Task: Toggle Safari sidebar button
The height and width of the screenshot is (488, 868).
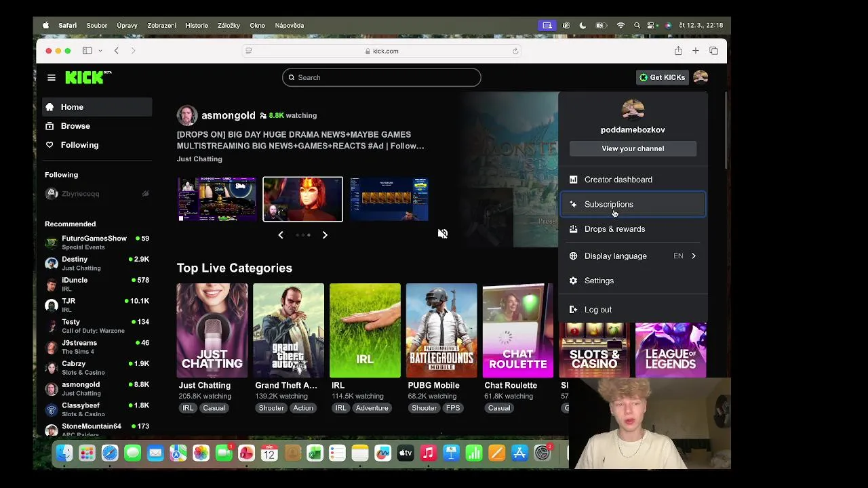Action: 87,51
